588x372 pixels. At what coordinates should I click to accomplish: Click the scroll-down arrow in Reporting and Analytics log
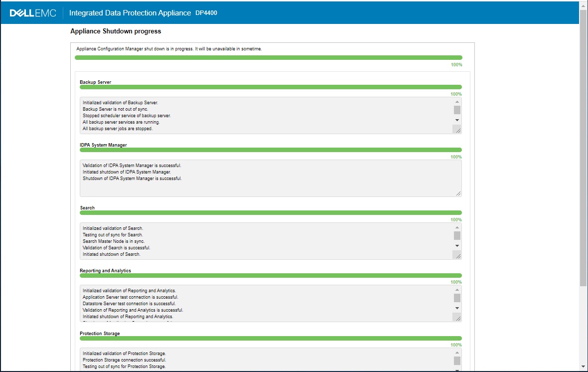coord(456,308)
